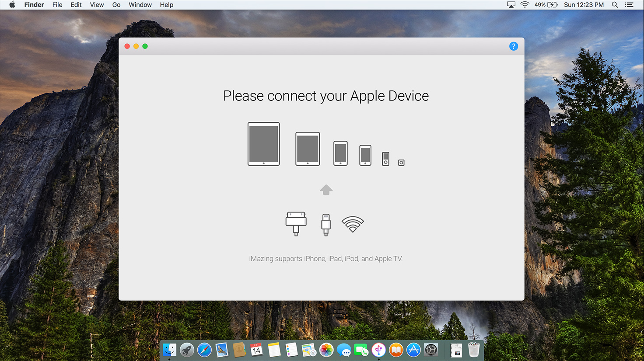Click the 49% battery indicator
The width and height of the screenshot is (644, 361).
coord(546,5)
